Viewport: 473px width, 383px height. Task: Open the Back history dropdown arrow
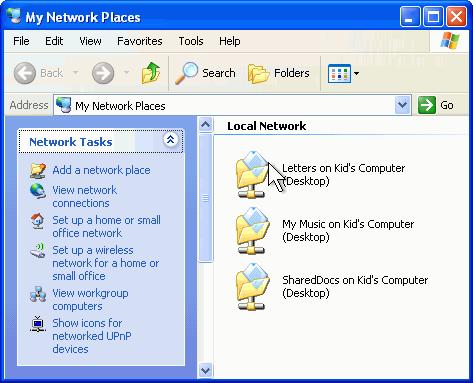pos(76,72)
